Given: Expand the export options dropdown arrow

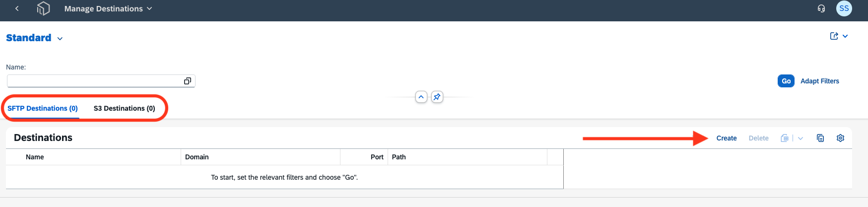Looking at the screenshot, I should (801, 138).
